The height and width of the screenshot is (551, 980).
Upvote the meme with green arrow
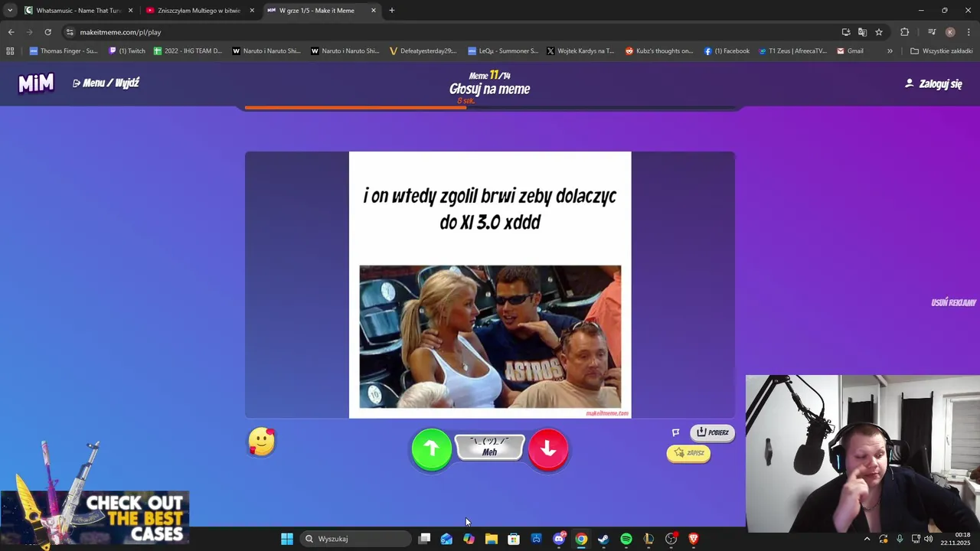432,449
